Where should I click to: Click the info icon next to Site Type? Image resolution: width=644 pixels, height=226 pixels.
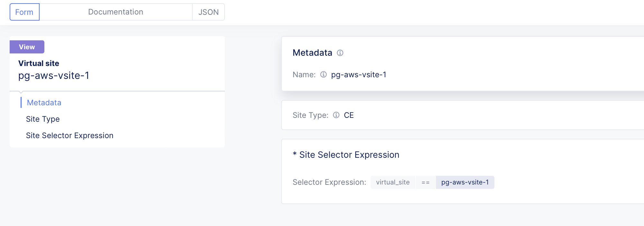pyautogui.click(x=336, y=115)
